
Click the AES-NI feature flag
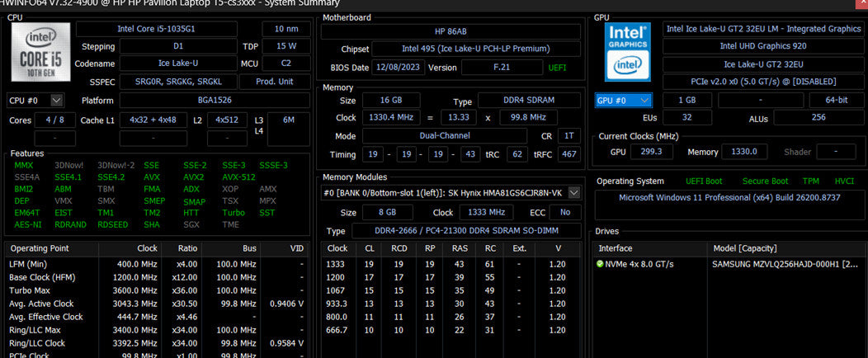tap(26, 224)
